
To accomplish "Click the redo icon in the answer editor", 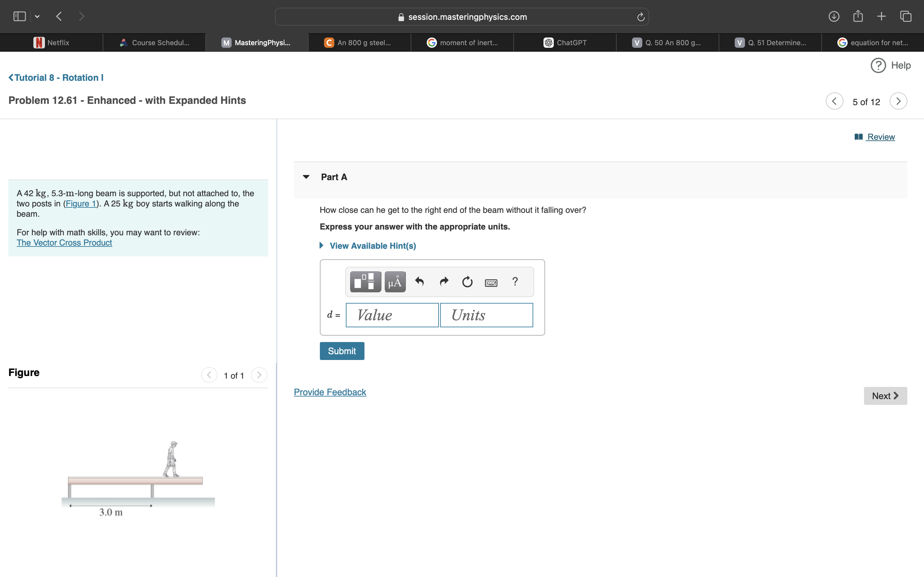I will coord(443,282).
